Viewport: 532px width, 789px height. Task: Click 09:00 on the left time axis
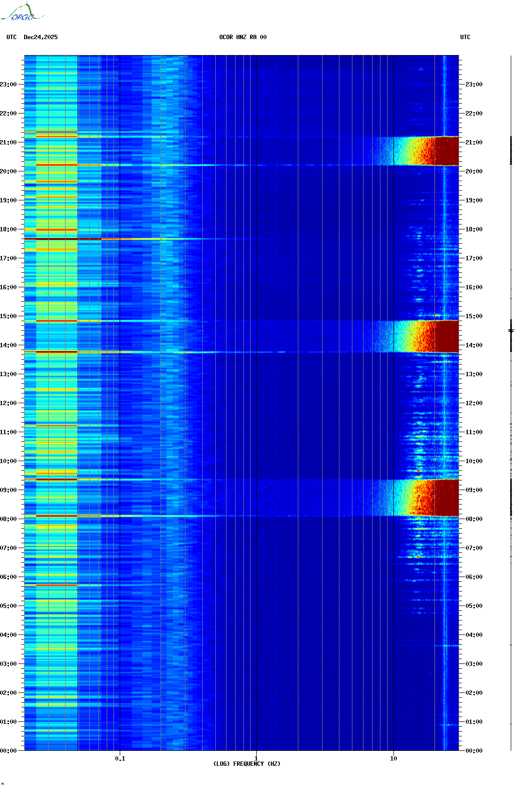point(8,490)
